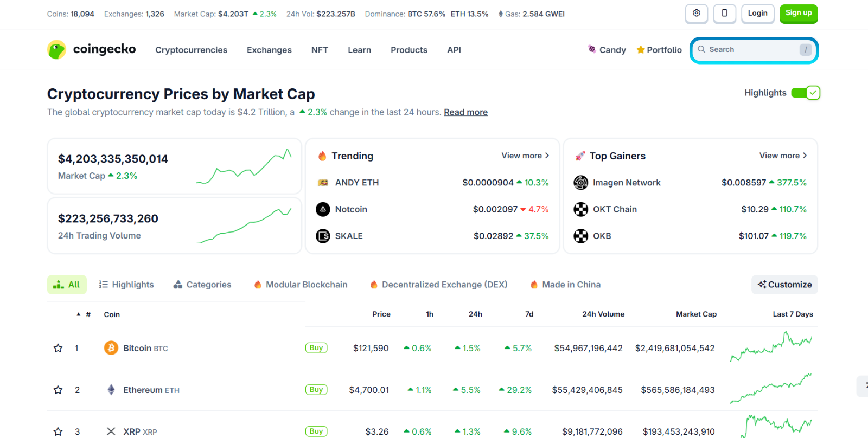Open Ethereum's Last 7 Days sparkline
The width and height of the screenshot is (868, 438).
(771, 389)
